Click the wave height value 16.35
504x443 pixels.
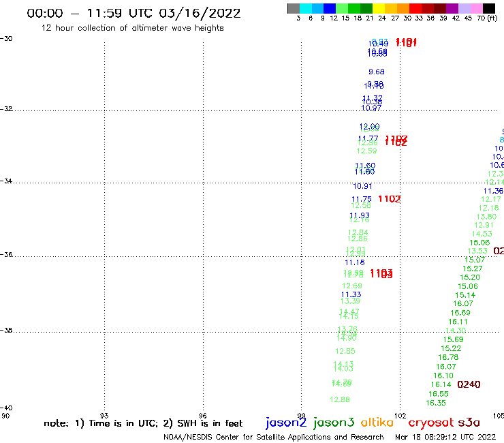(436, 403)
